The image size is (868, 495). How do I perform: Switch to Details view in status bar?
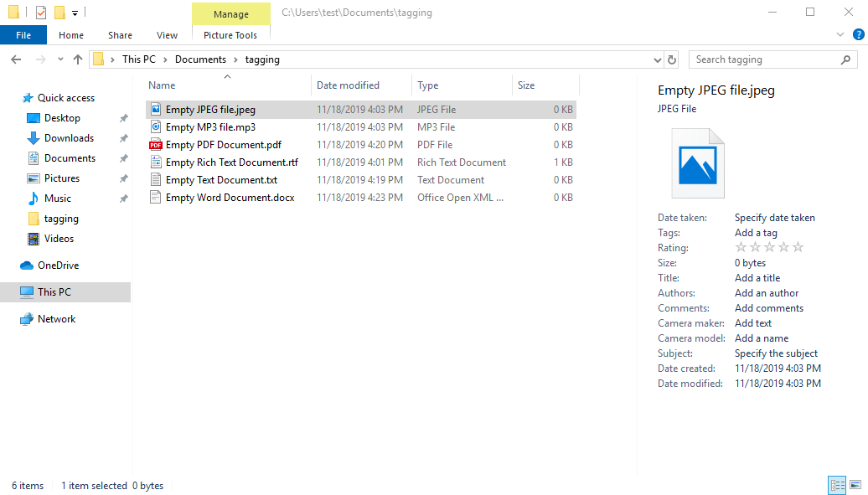pyautogui.click(x=837, y=485)
